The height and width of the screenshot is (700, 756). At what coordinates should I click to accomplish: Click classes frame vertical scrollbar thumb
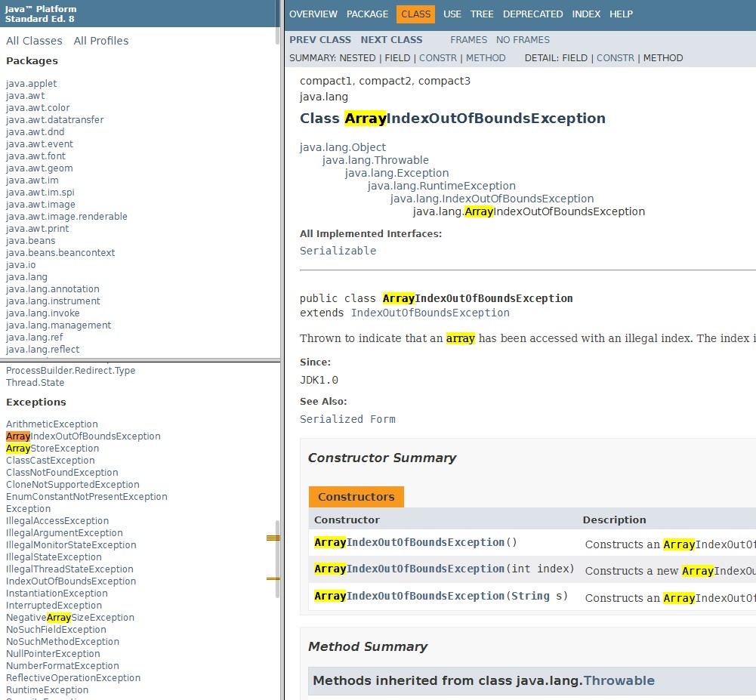(x=277, y=560)
